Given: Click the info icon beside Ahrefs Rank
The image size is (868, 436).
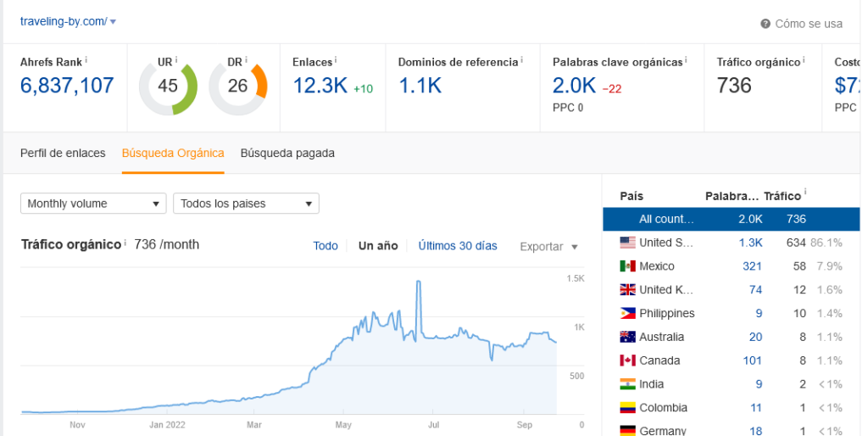Looking at the screenshot, I should (86, 59).
